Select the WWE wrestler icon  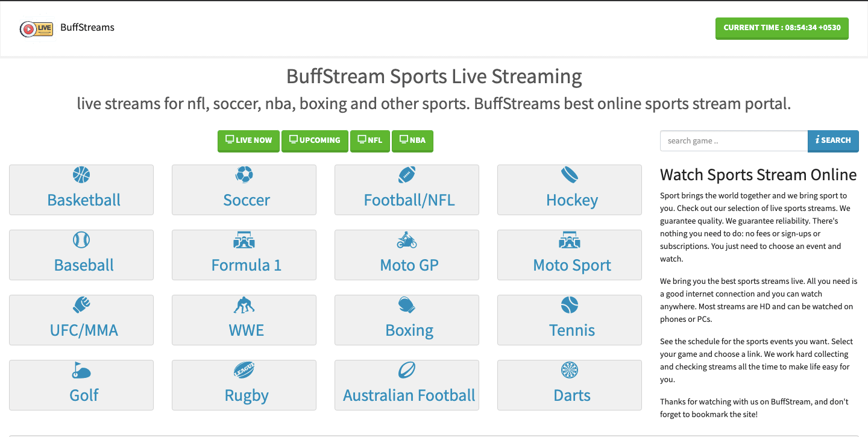tap(244, 305)
